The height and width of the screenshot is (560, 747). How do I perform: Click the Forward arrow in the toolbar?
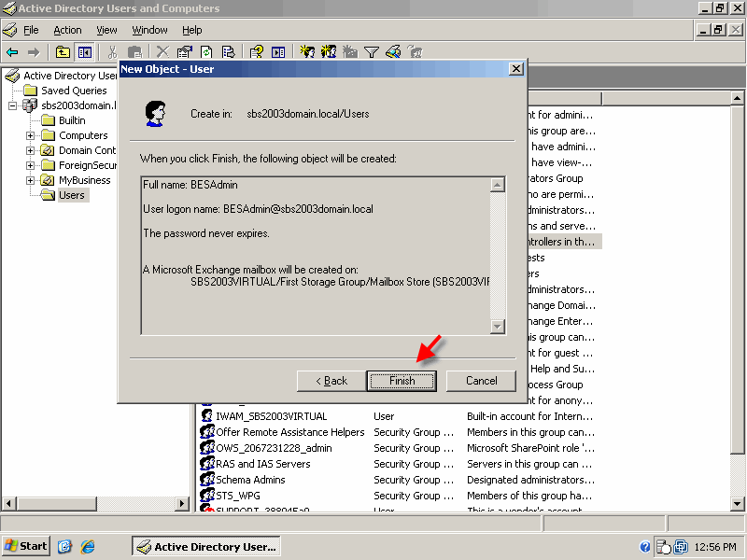[34, 52]
